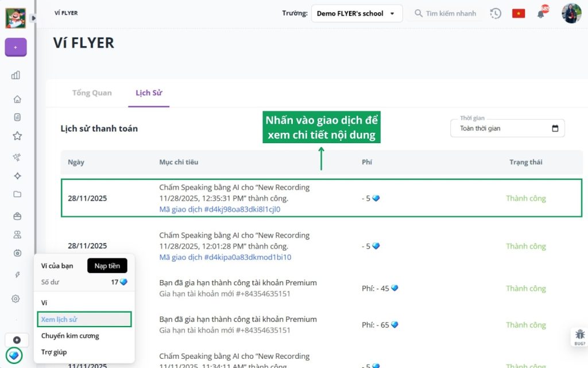Image resolution: width=588 pixels, height=368 pixels.
Task: Select Chuyển kim cương in wallet menu
Action: [70, 336]
